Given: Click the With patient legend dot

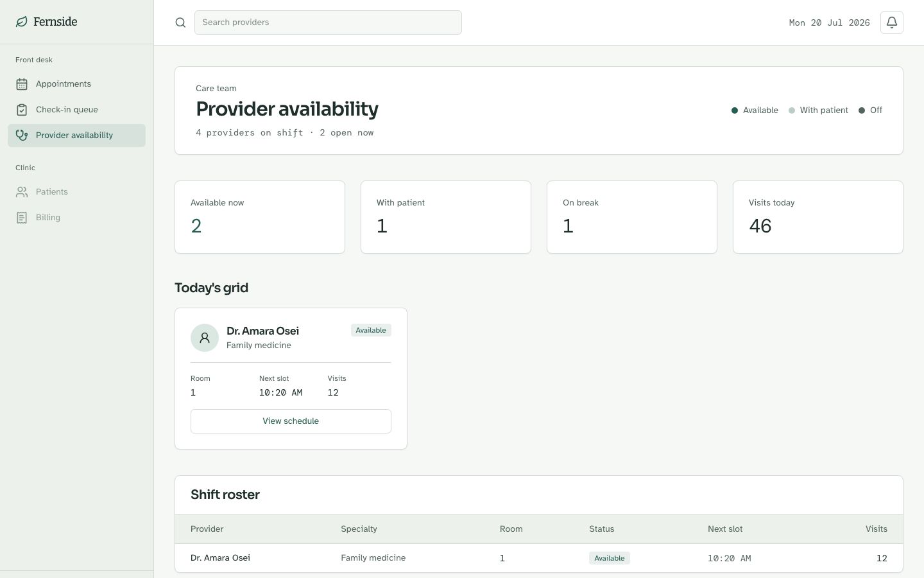Looking at the screenshot, I should 792,110.
